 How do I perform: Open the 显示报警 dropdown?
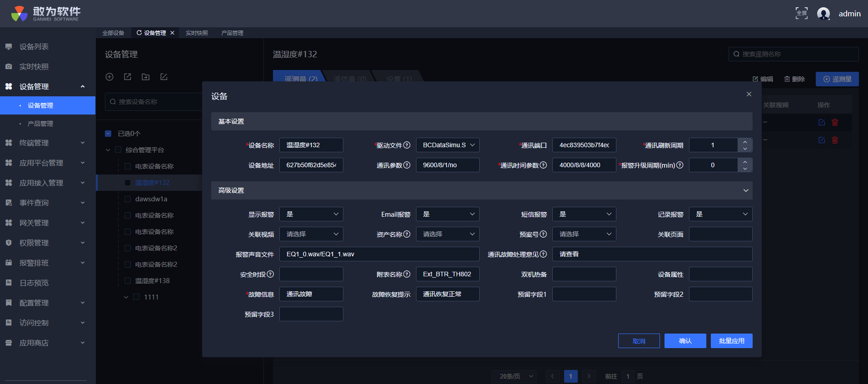pos(311,214)
